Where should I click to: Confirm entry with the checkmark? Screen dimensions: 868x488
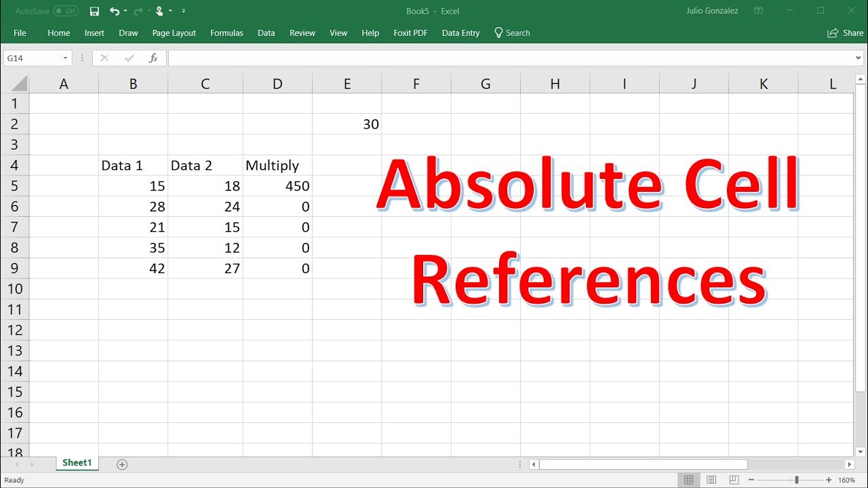[129, 58]
